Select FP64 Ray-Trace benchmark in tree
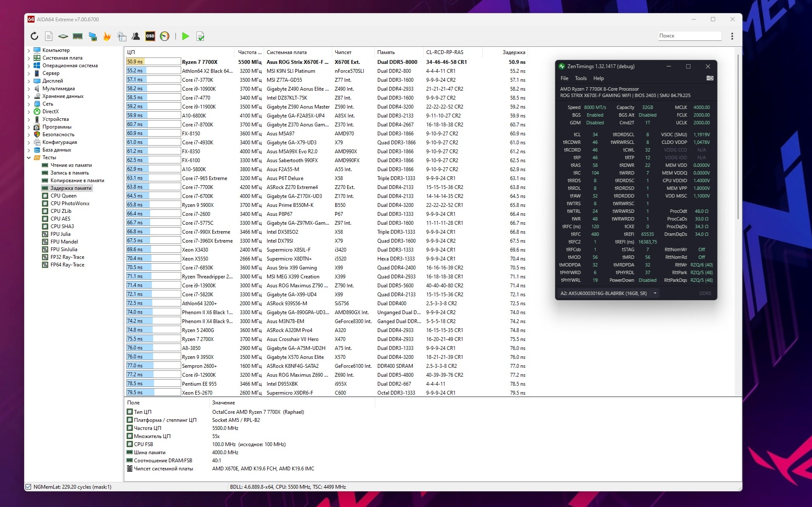 coord(67,265)
